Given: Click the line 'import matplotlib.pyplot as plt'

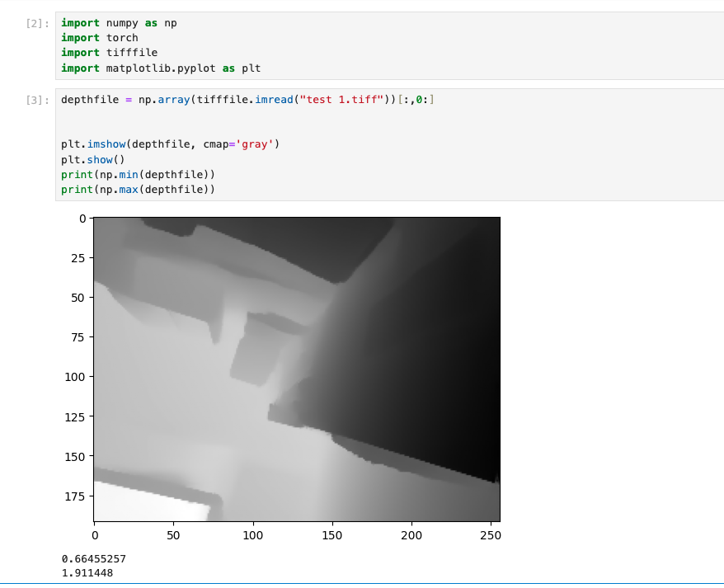Looking at the screenshot, I should click(161, 68).
